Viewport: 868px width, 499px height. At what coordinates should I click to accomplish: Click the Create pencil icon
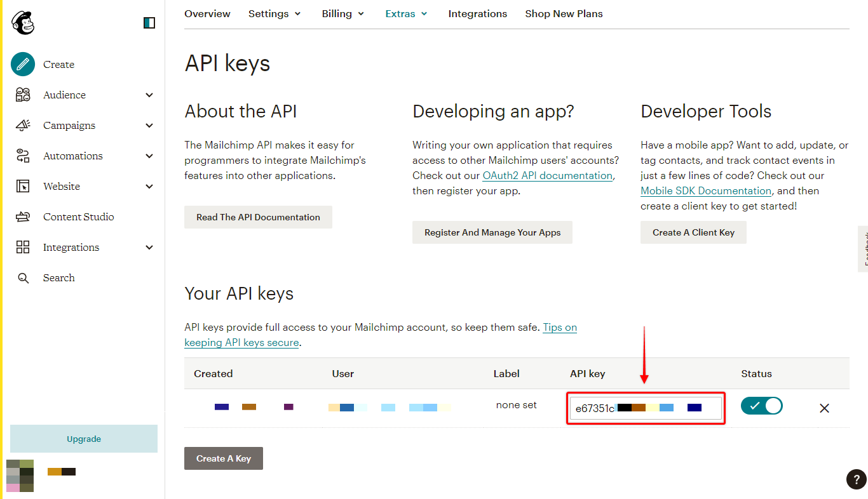click(23, 64)
